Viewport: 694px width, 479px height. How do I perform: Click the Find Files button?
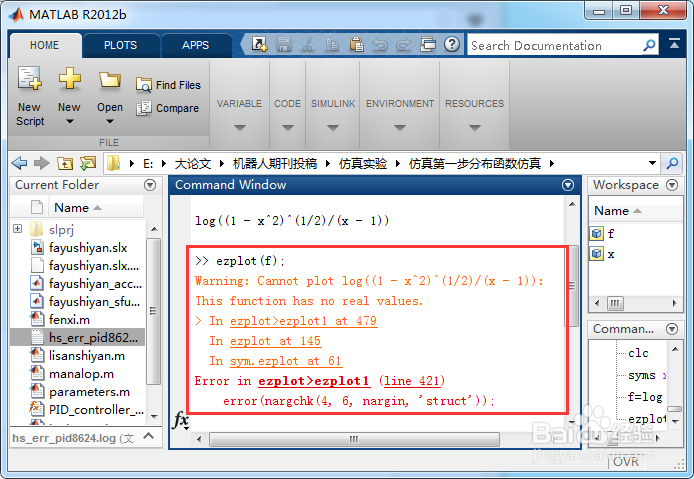pyautogui.click(x=168, y=85)
